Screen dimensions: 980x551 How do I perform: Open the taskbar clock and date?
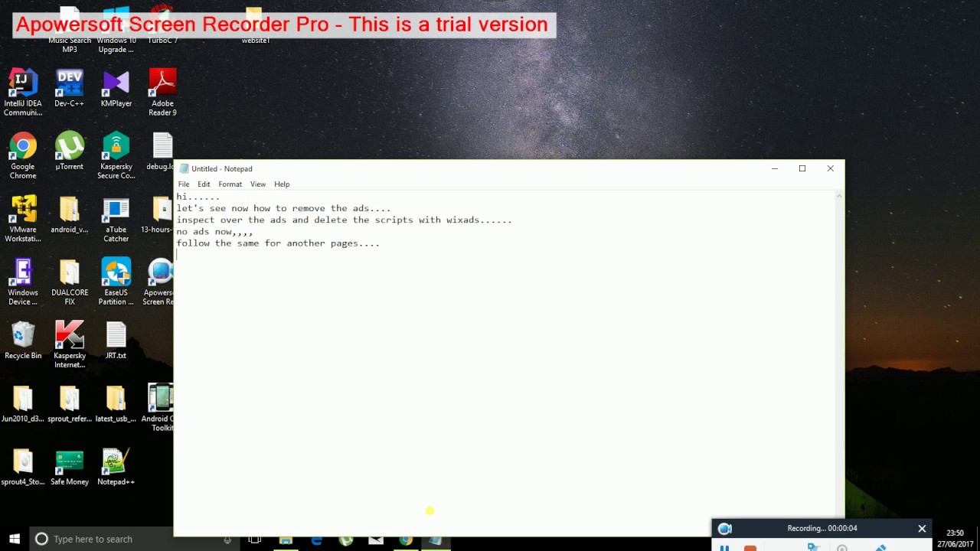coord(955,539)
